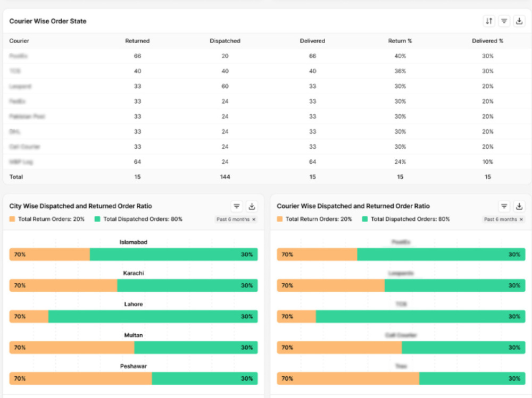Image resolution: width=532 pixels, height=398 pixels.
Task: Sort table by Dispatched column header
Action: (225, 41)
